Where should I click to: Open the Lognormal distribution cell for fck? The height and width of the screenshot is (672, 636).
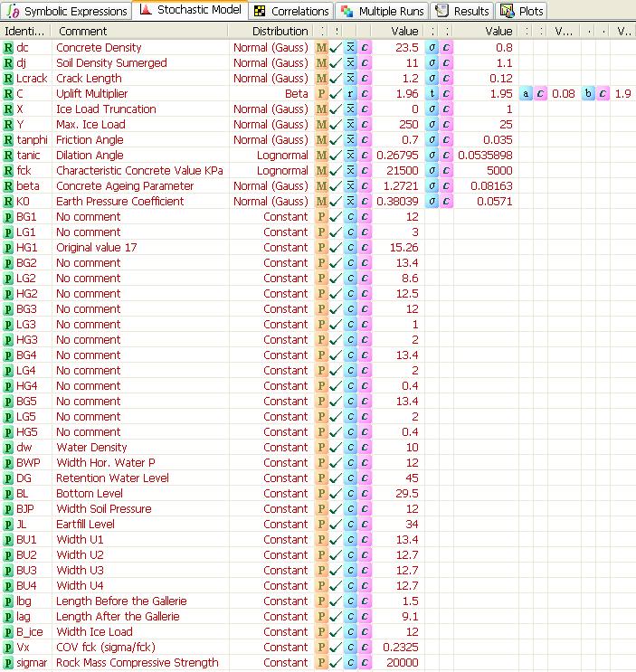[271, 171]
